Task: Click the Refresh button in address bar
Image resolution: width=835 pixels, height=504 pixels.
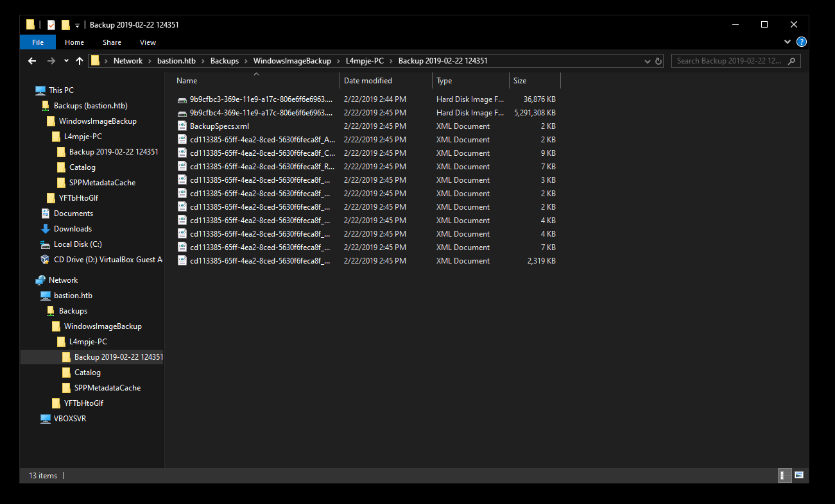Action: coord(659,62)
